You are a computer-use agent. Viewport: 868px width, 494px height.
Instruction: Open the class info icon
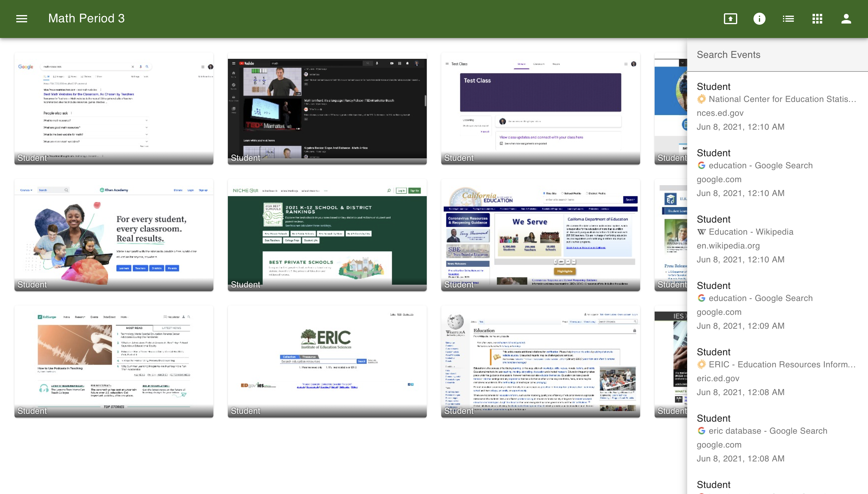(759, 19)
